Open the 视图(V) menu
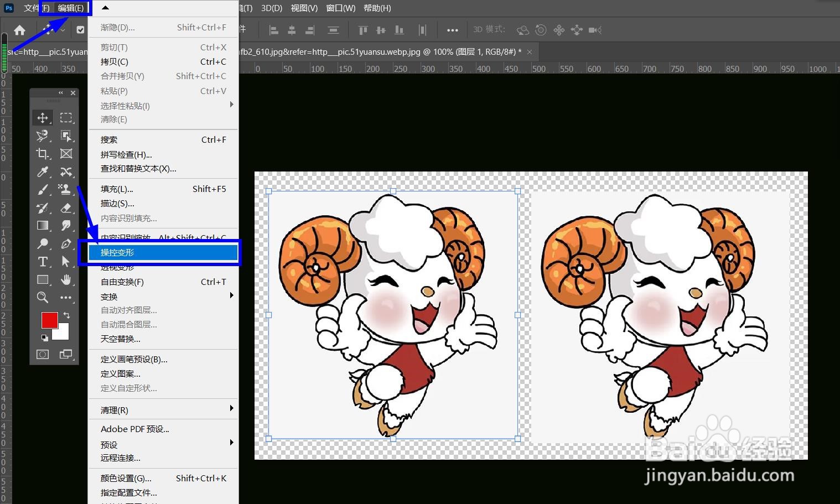 point(304,8)
